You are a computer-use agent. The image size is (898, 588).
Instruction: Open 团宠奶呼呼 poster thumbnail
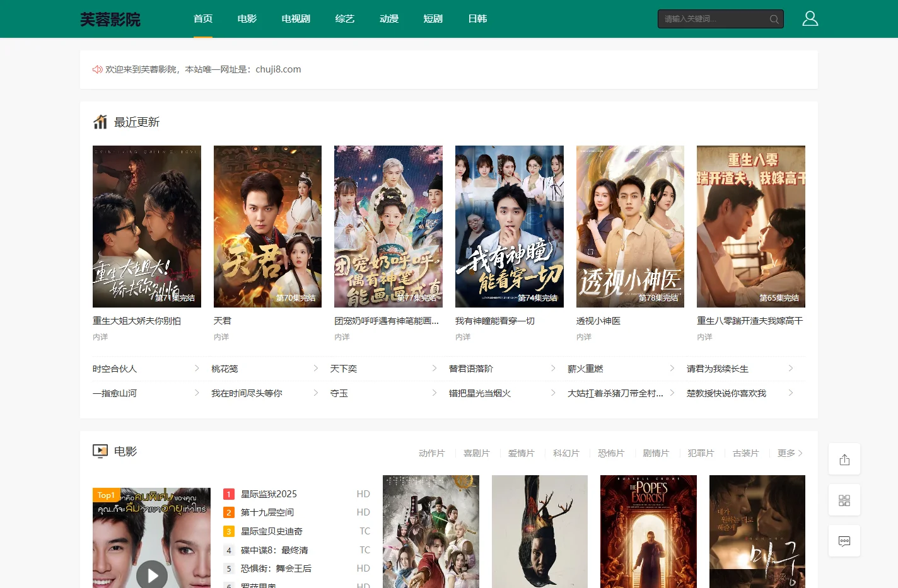388,227
